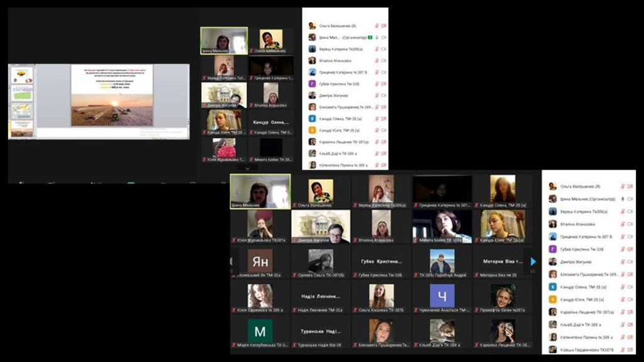Click next page arrow in lower gallery view

pyautogui.click(x=533, y=261)
